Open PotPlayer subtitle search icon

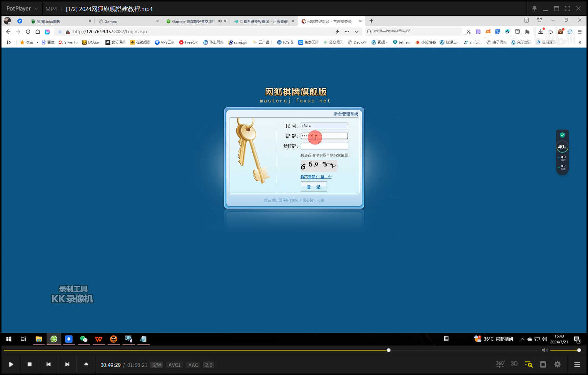point(528,364)
